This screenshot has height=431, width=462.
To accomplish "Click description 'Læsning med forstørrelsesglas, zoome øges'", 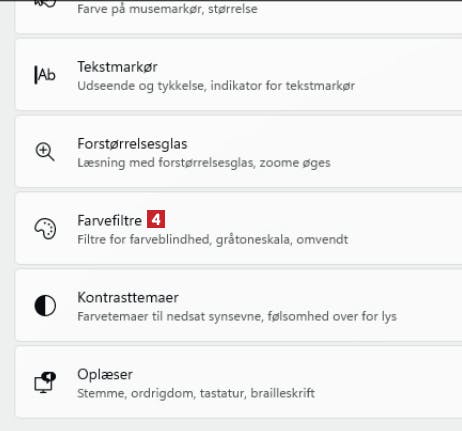I will [204, 163].
